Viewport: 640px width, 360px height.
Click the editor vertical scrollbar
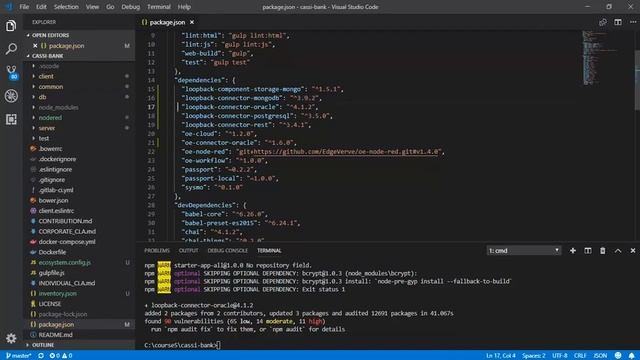pos(637,80)
